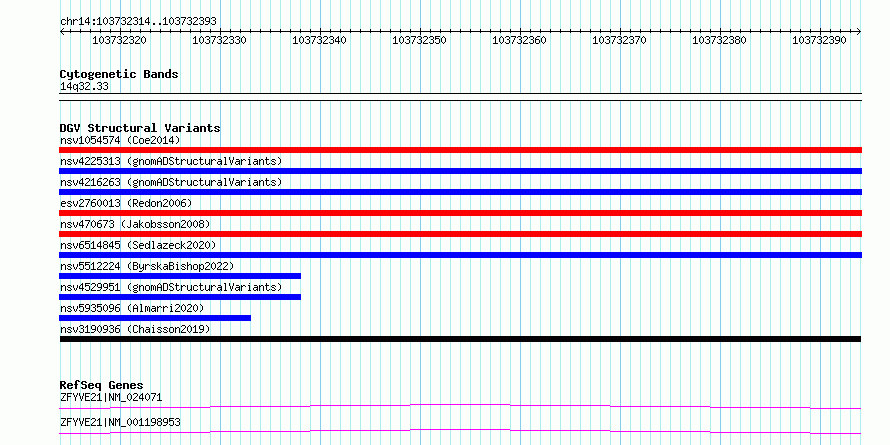This screenshot has height=445, width=890.
Task: Click the short blue bar for nsv5512224
Action: [180, 276]
